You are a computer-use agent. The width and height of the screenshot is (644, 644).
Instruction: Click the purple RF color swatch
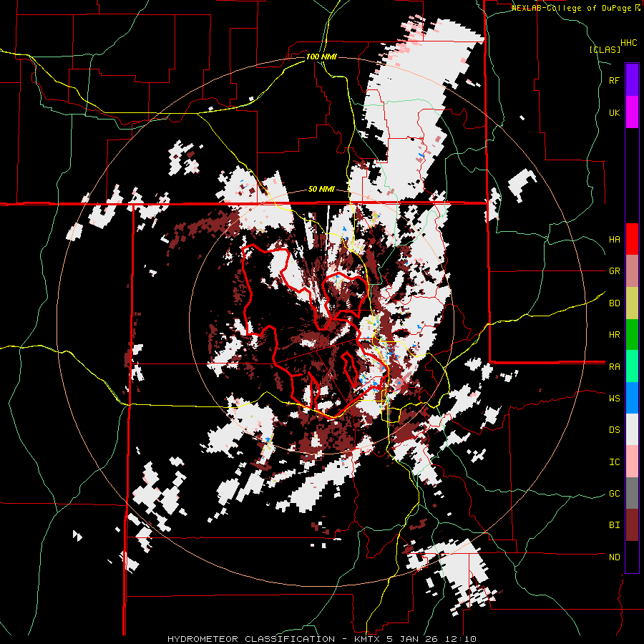click(632, 79)
